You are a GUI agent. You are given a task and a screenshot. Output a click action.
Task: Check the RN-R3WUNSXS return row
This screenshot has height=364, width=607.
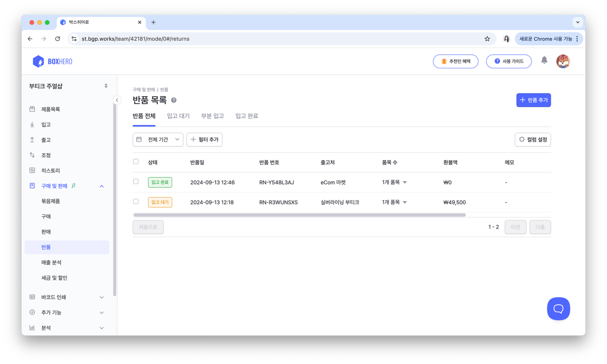click(136, 202)
